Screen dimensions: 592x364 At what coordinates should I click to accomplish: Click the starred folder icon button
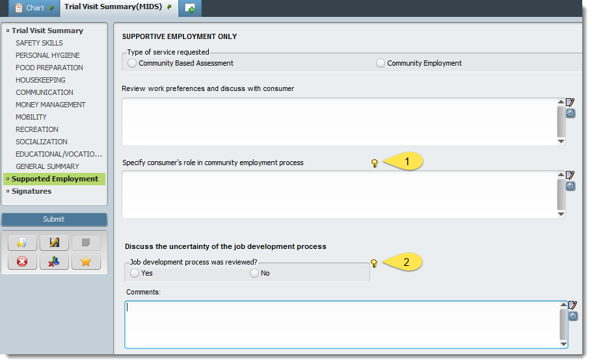[x=22, y=242]
